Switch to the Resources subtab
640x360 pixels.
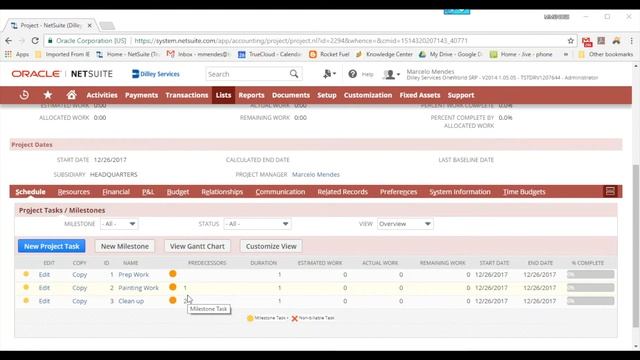click(73, 191)
